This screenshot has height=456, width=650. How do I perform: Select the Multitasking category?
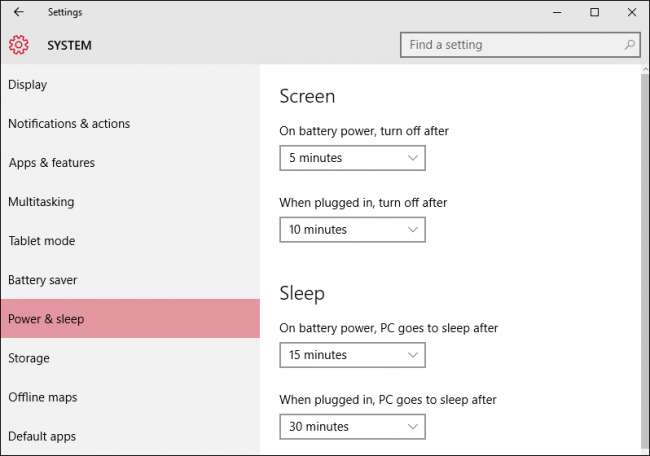point(41,202)
